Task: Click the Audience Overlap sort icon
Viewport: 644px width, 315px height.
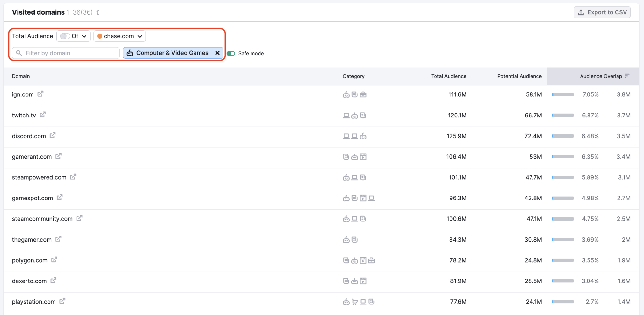Action: pyautogui.click(x=627, y=76)
